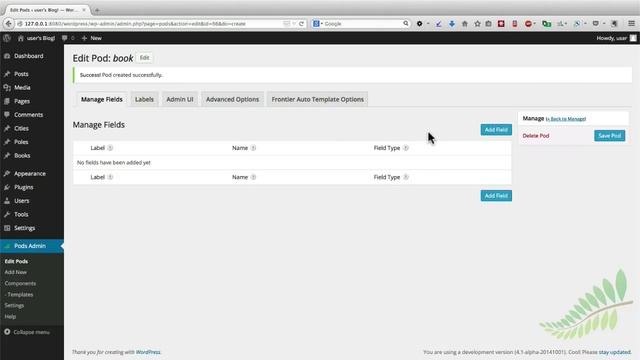Reload the page with the refresh icon
The image size is (640, 360).
[x=301, y=24]
